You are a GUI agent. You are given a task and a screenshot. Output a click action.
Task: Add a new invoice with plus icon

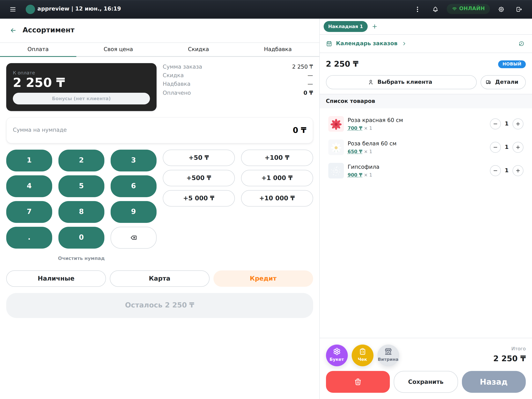pos(375,26)
